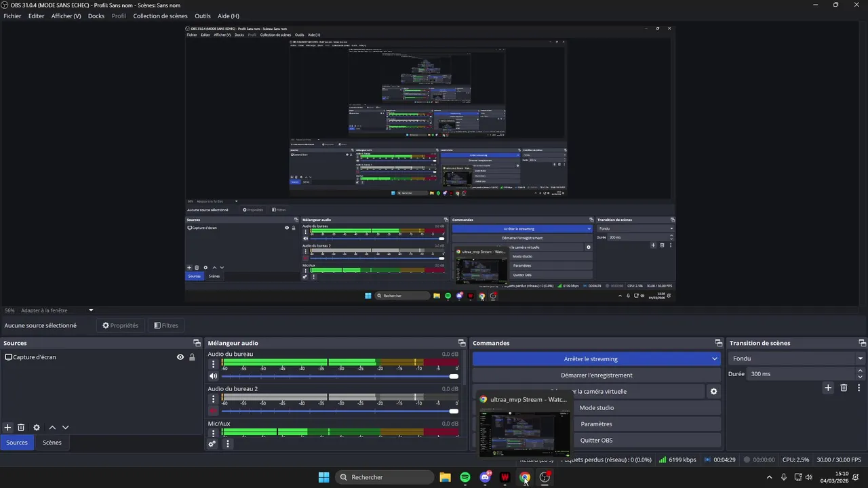This screenshot has width=868, height=488.
Task: Unmute Audio du bureau 2 red speaker
Action: [x=213, y=411]
